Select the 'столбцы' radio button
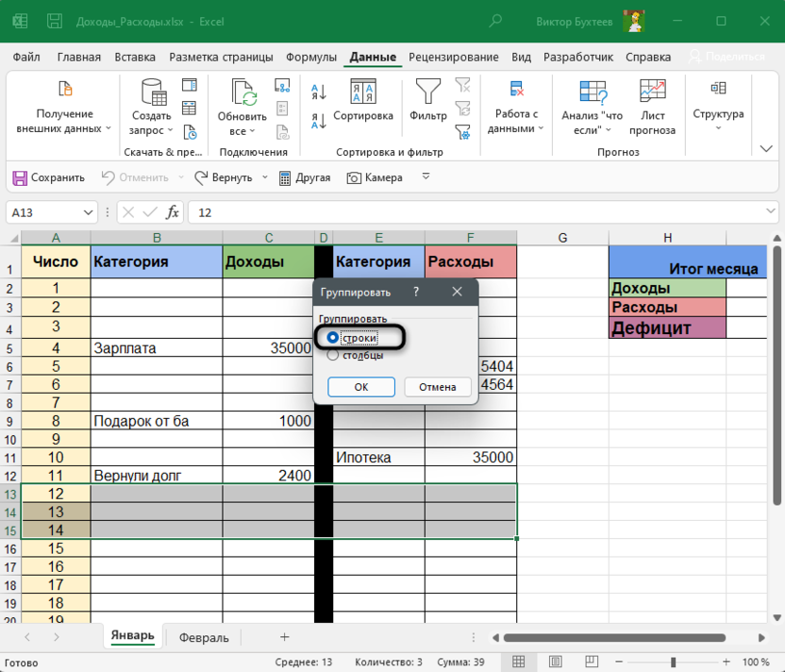 click(x=333, y=356)
